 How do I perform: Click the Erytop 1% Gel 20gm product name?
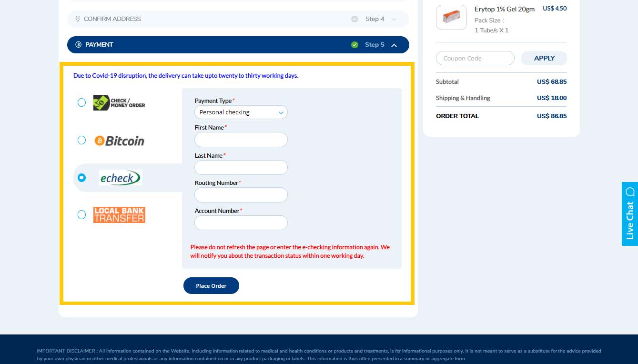[505, 9]
